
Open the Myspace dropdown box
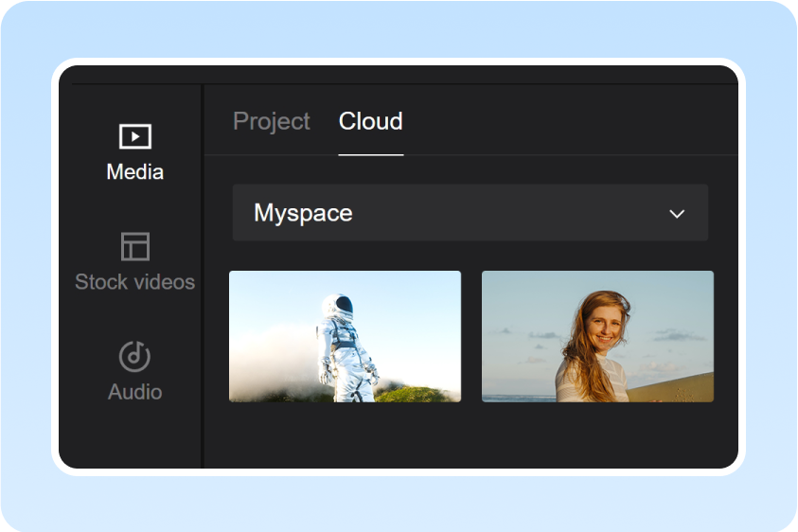click(470, 213)
